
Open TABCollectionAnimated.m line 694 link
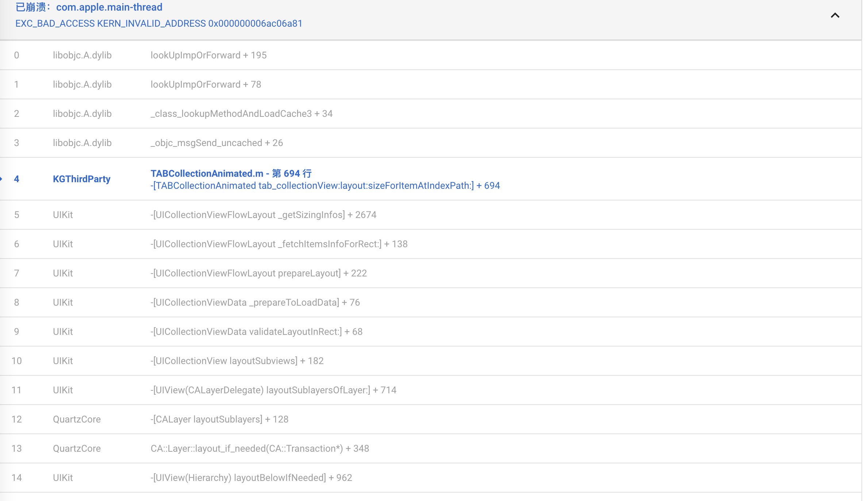[x=231, y=173]
